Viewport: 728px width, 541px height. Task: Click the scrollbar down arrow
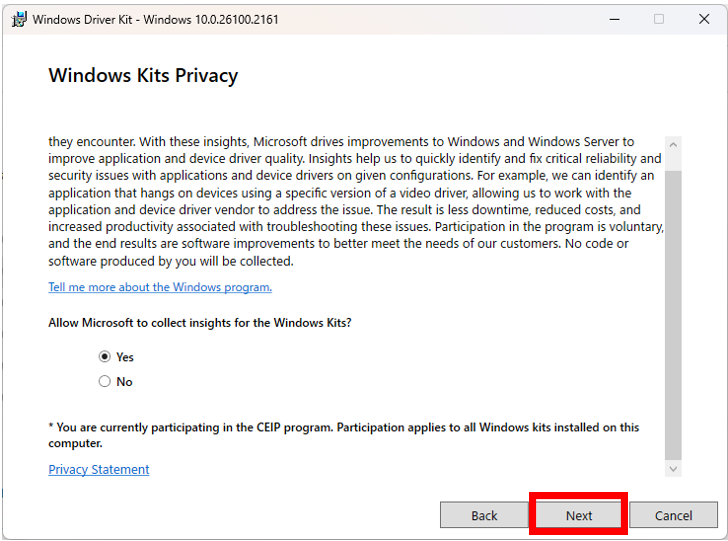pyautogui.click(x=673, y=468)
